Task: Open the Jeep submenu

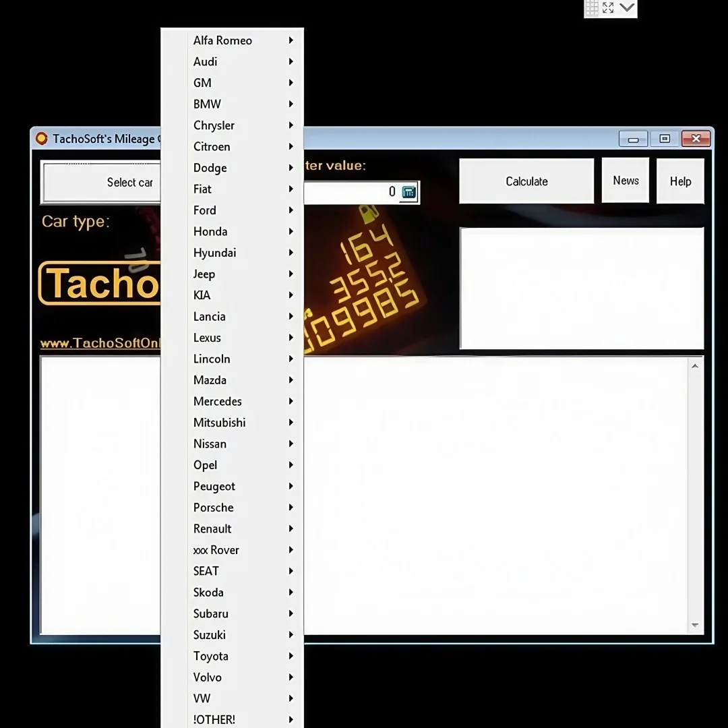Action: coord(232,274)
